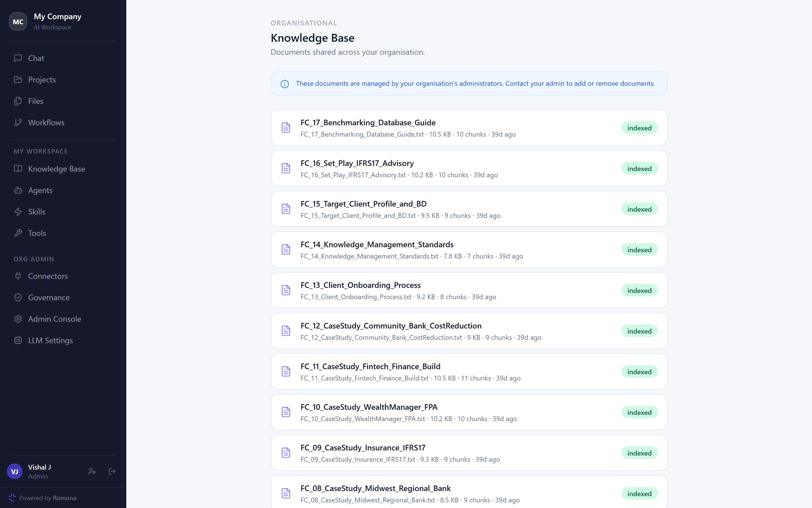Screen dimensions: 812x508
Task: Click My Company workspace name
Action: (x=58, y=16)
